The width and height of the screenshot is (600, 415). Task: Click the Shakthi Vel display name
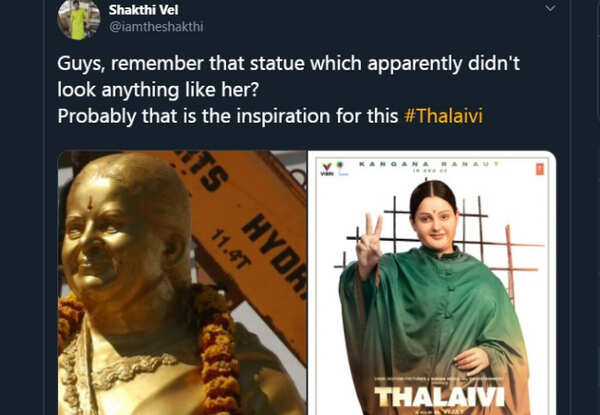tap(143, 10)
